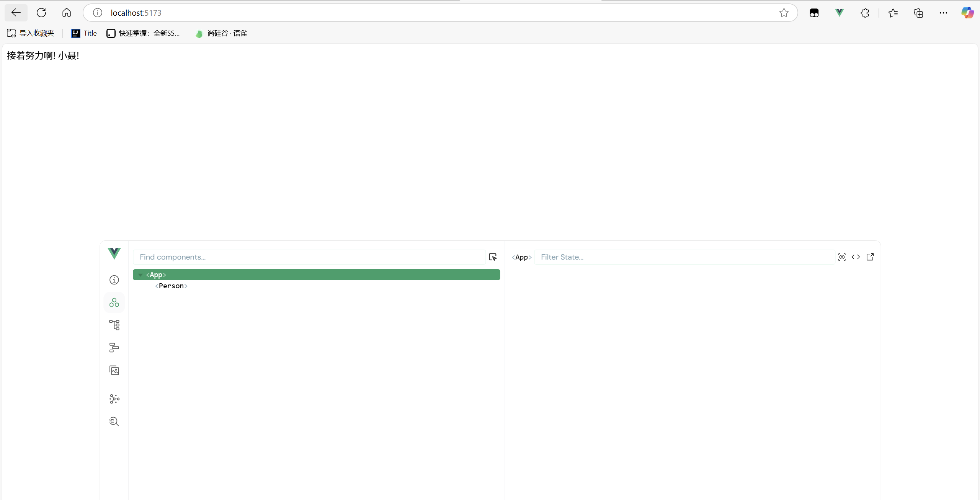
Task: Open the Title bookmark in the favorites bar
Action: click(x=84, y=33)
